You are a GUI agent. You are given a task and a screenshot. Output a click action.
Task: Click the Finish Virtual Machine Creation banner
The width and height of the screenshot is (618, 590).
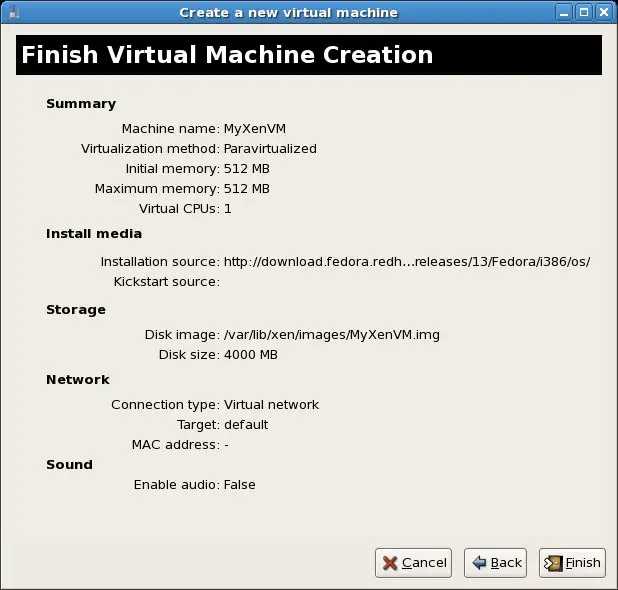[x=308, y=55]
